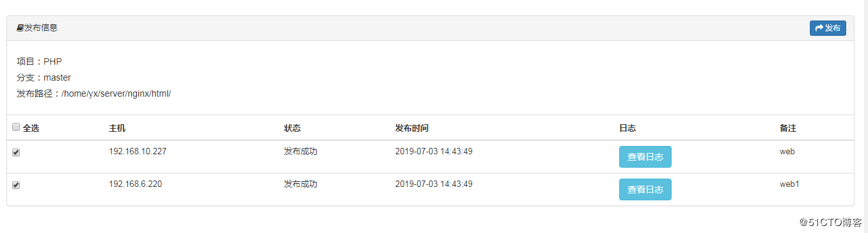
Task: Click the 发布路径 /home/yx/server/nginx/html/ text
Action: point(94,93)
